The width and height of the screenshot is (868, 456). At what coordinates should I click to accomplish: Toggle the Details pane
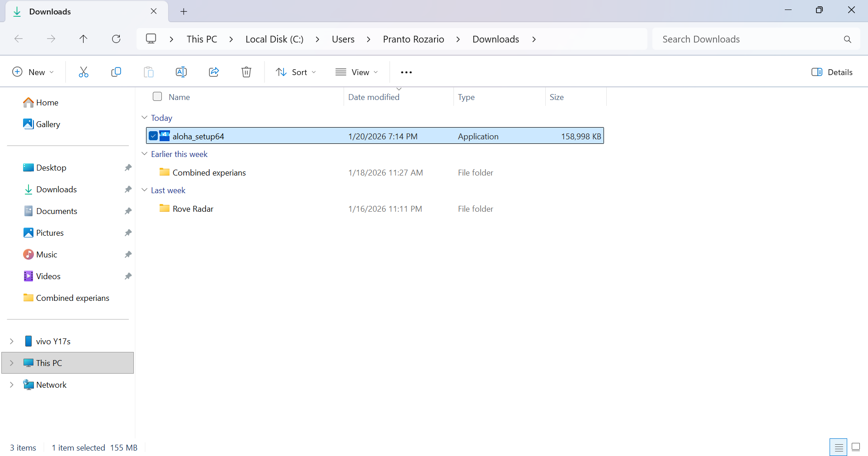(x=832, y=72)
